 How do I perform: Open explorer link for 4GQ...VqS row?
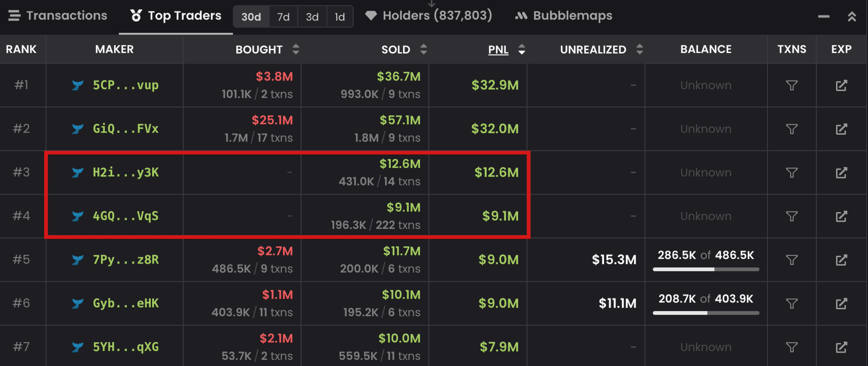click(x=841, y=216)
